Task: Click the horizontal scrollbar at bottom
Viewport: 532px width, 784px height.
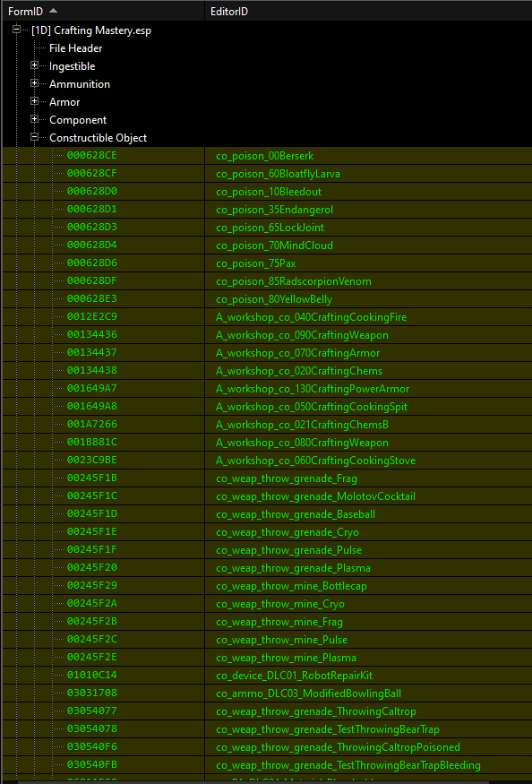Action: click(266, 781)
